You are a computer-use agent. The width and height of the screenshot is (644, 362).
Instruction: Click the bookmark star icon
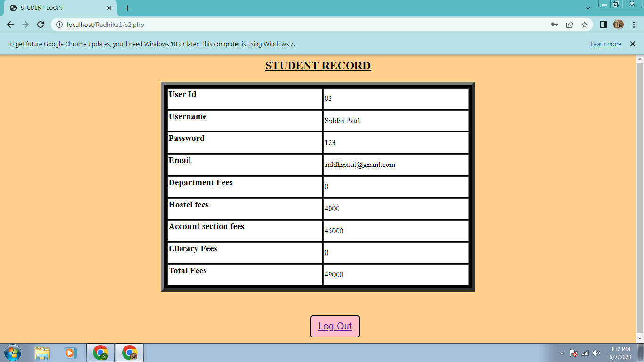pos(585,25)
